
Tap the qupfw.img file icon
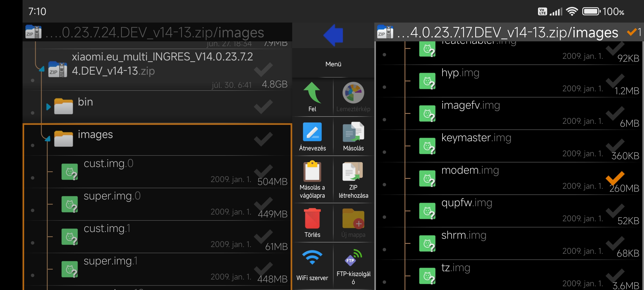pos(427,211)
